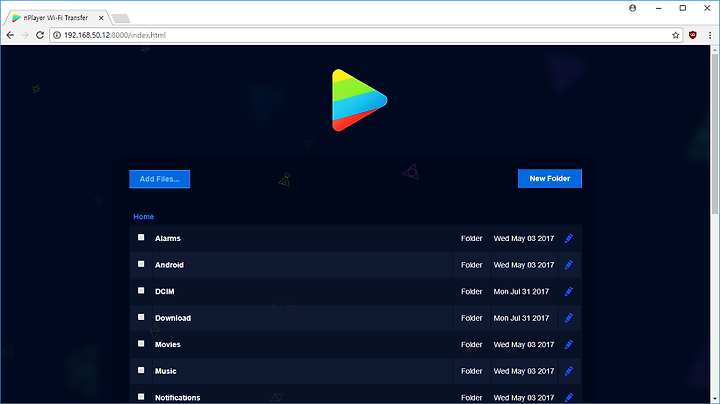Open the red shield extension icon
The height and width of the screenshot is (404, 720).
click(x=693, y=35)
